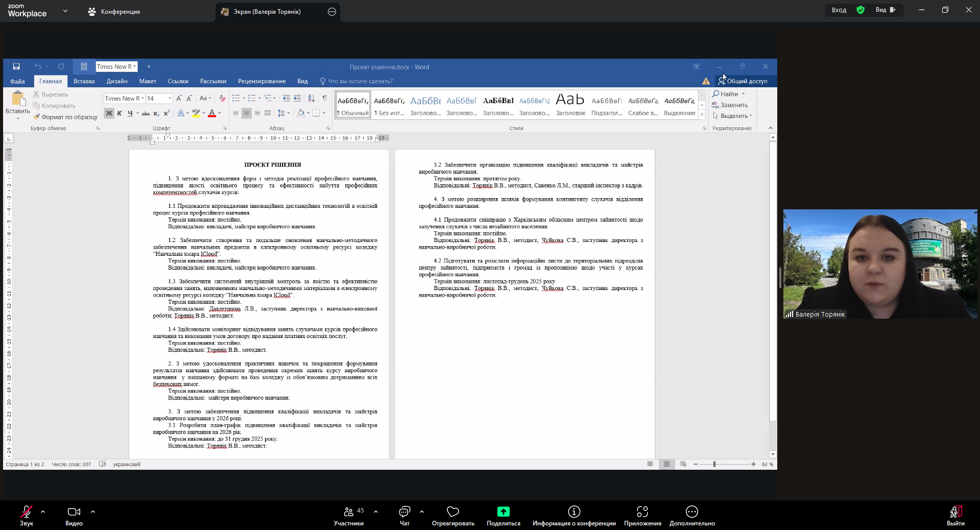Open the Zoom Workplace dropdown chevron
Screen dimensions: 980x530
tap(65, 11)
